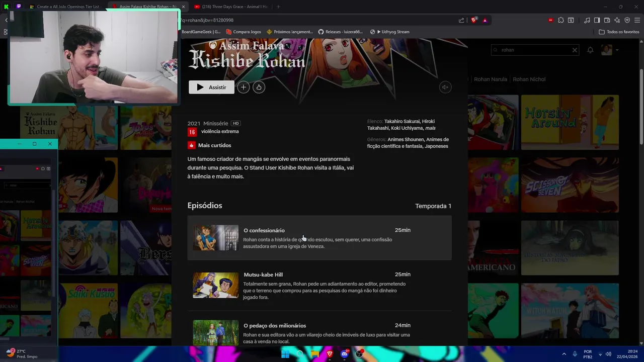This screenshot has height=362, width=644.
Task: Rate the title with the thumbs-up icon
Action: coord(259,87)
